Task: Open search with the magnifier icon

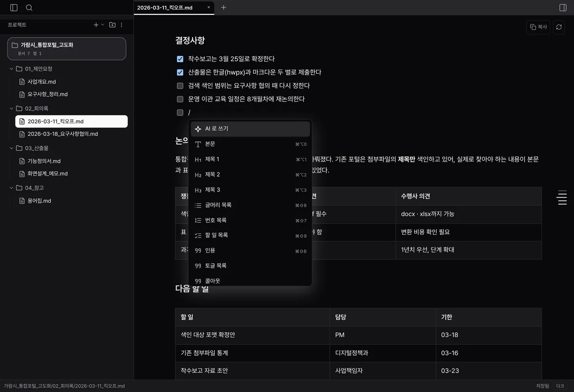Action: pyautogui.click(x=29, y=8)
